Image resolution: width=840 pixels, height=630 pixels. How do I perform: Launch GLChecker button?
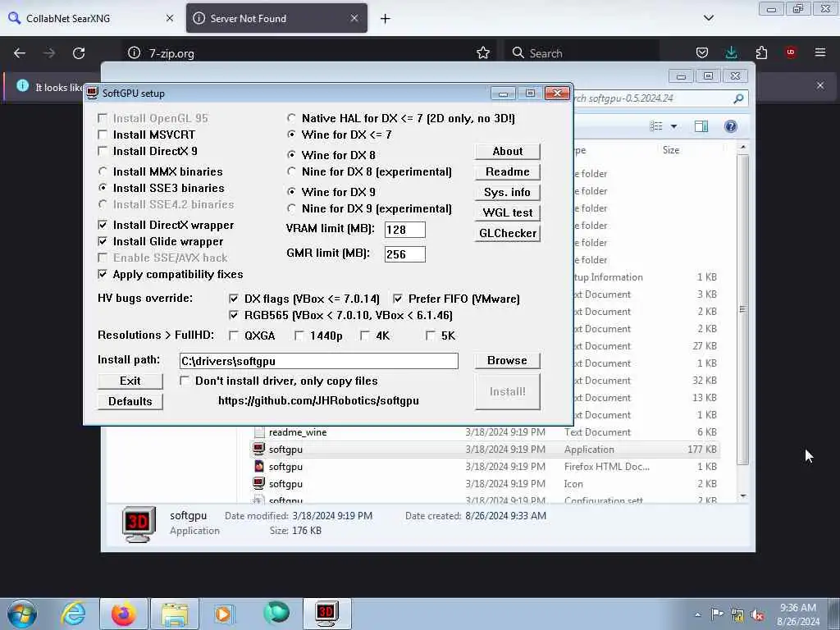pos(507,234)
